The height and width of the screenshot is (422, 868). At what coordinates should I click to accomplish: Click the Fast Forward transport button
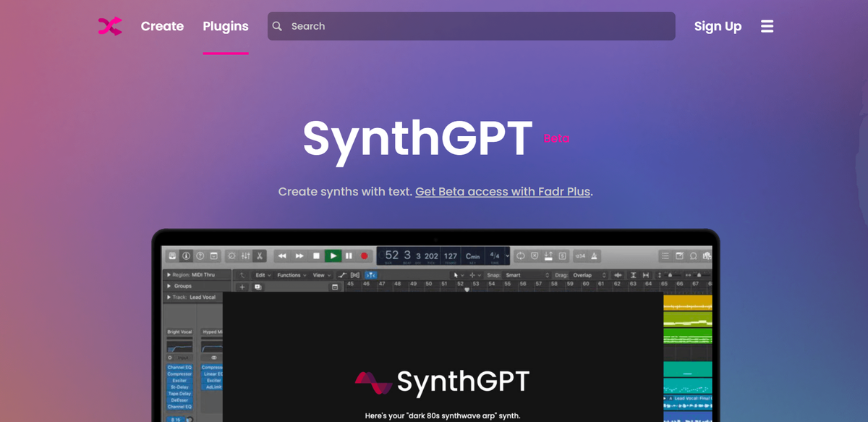pyautogui.click(x=299, y=256)
